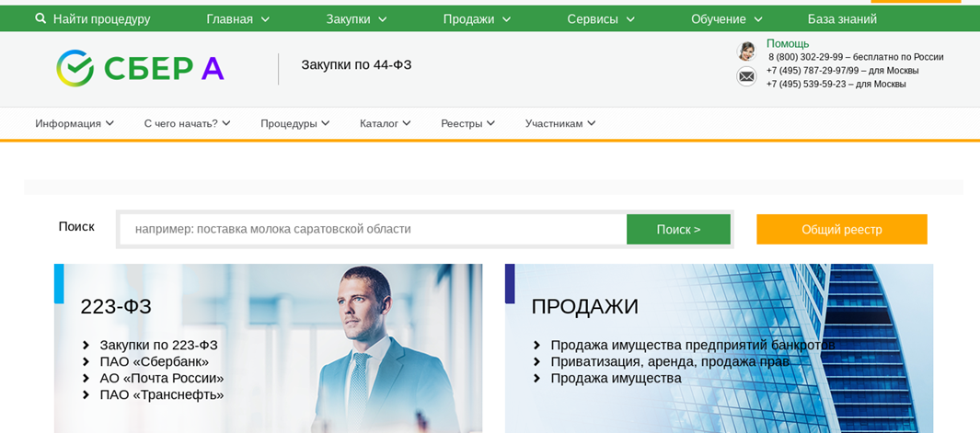
Task: Open the Закупки top menu
Action: click(348, 19)
